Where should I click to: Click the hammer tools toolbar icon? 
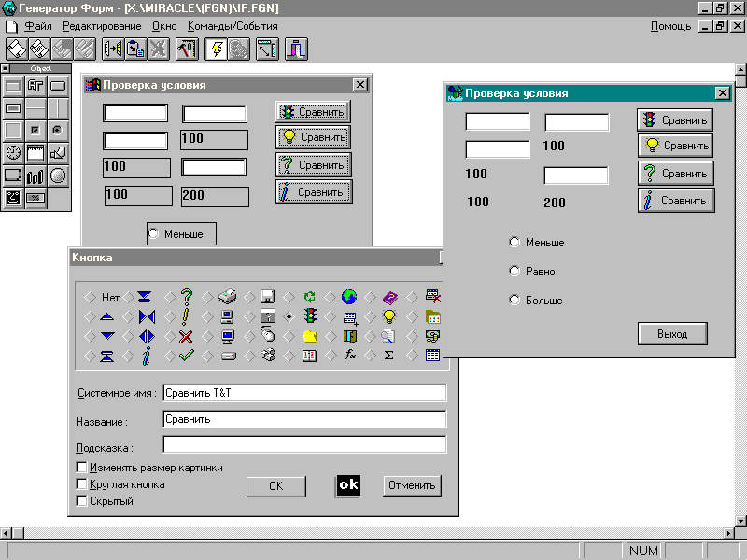click(x=188, y=49)
